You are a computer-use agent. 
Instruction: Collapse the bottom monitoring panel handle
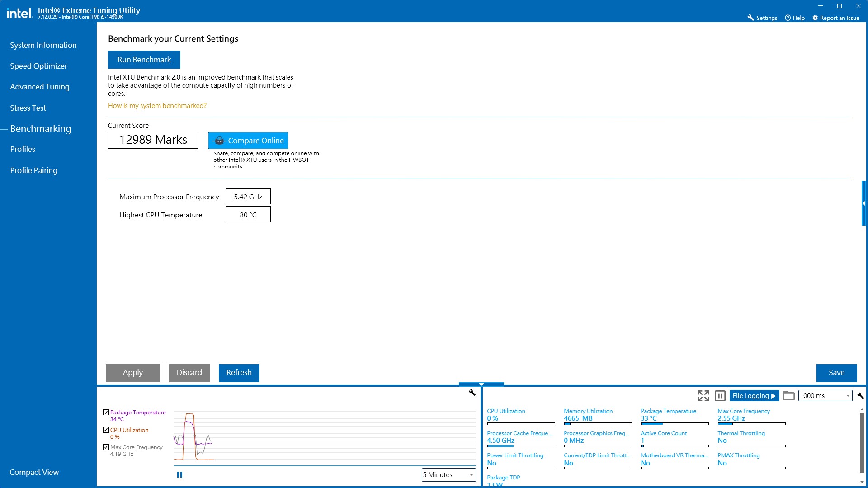[x=481, y=385]
